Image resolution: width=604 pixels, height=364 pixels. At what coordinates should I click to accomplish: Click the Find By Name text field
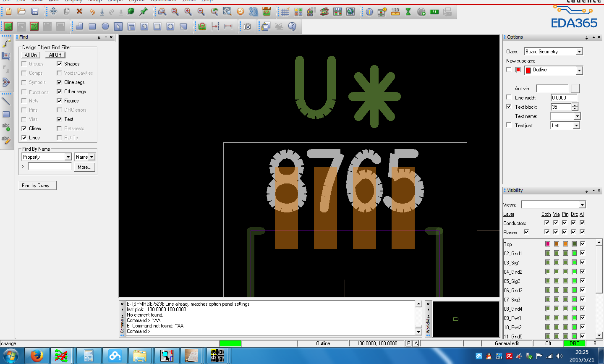(x=50, y=167)
